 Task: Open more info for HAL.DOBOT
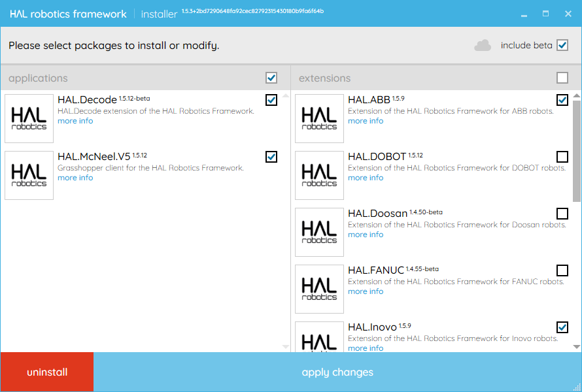pos(366,178)
